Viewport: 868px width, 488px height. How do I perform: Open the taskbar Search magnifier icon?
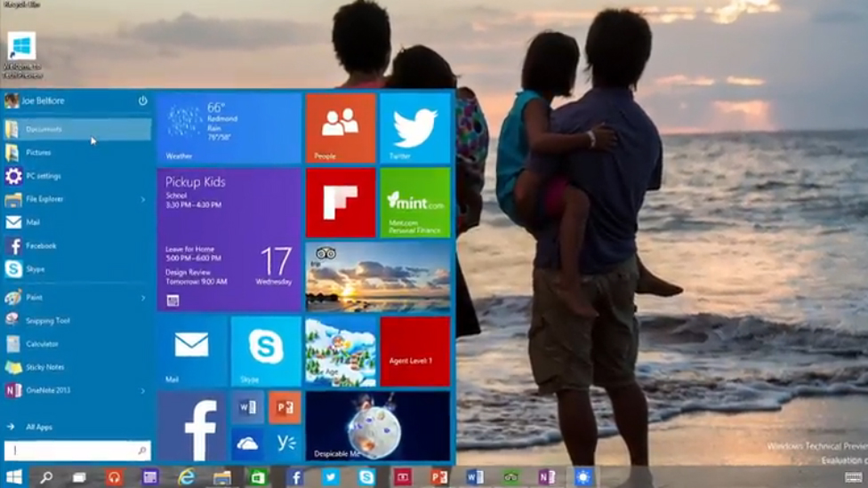click(x=46, y=477)
